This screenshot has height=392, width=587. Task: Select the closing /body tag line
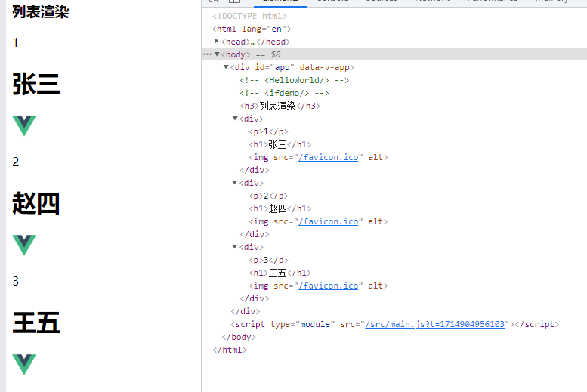click(x=239, y=337)
